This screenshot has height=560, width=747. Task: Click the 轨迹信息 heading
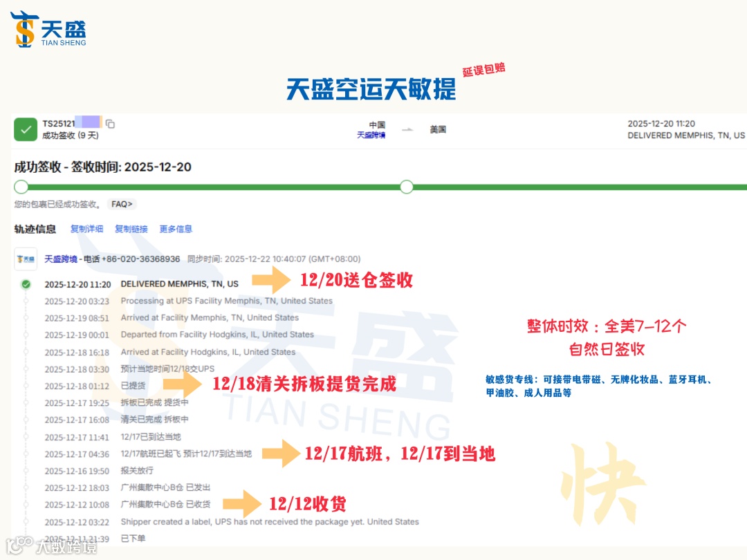(x=35, y=229)
